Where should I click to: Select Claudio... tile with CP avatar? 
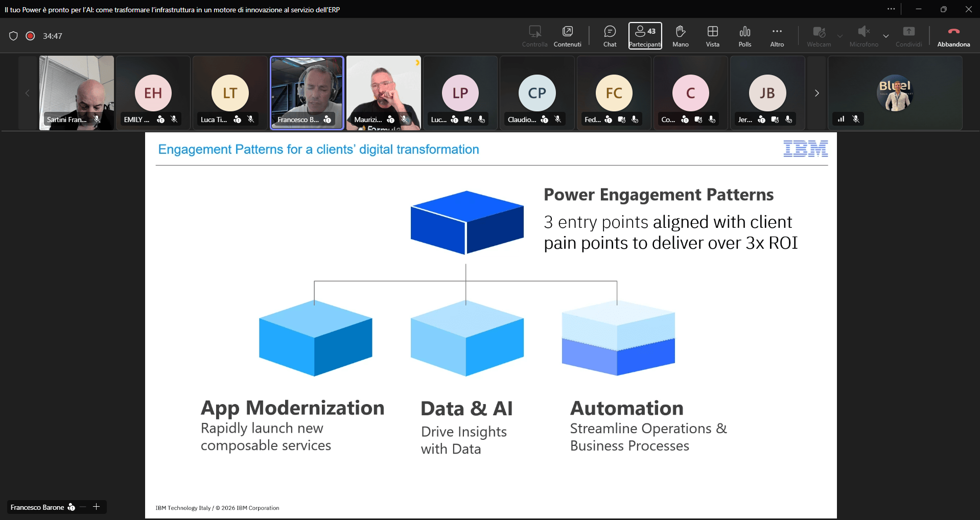point(537,93)
